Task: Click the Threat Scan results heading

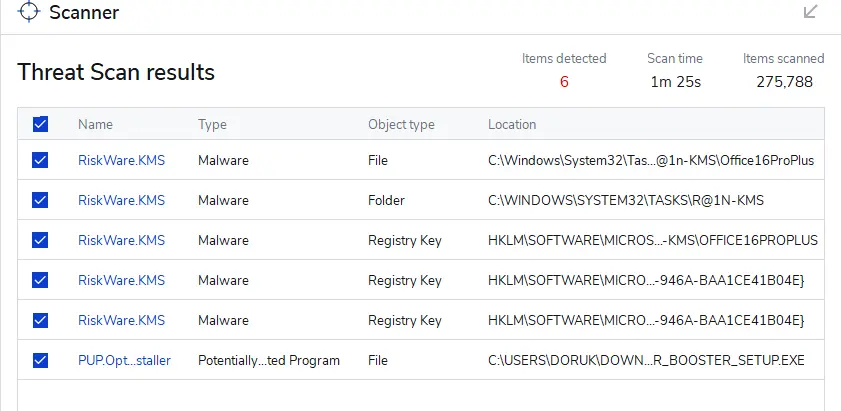Action: click(116, 72)
